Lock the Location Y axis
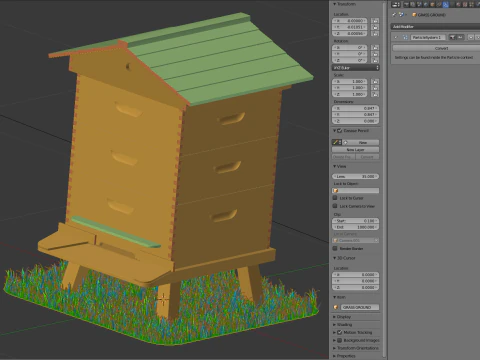This screenshot has width=480, height=360. pyautogui.click(x=375, y=27)
